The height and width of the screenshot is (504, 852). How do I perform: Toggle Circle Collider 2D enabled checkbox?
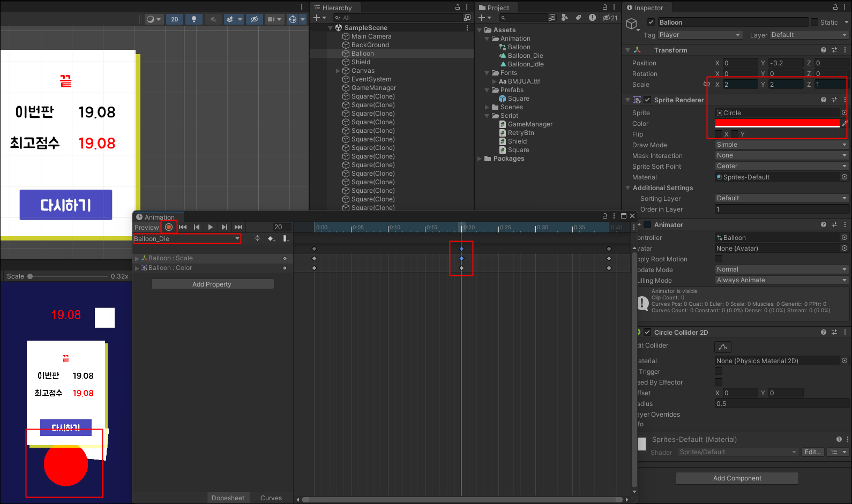coord(647,332)
